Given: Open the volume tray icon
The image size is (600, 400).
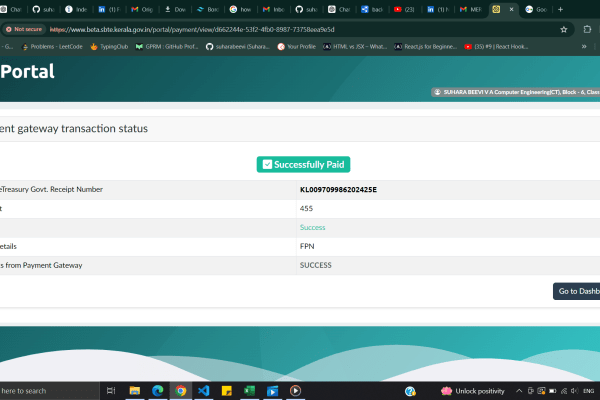Looking at the screenshot, I should click(575, 391).
